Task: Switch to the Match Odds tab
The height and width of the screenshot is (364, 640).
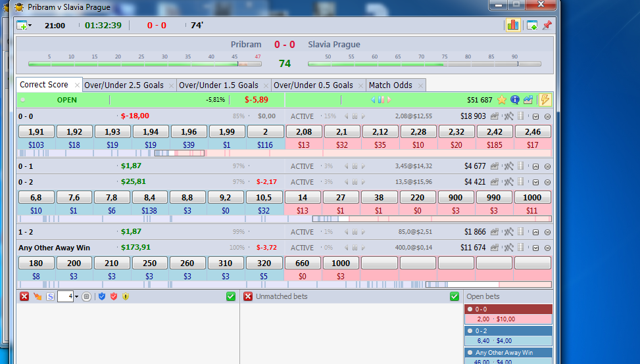Action: (x=390, y=85)
